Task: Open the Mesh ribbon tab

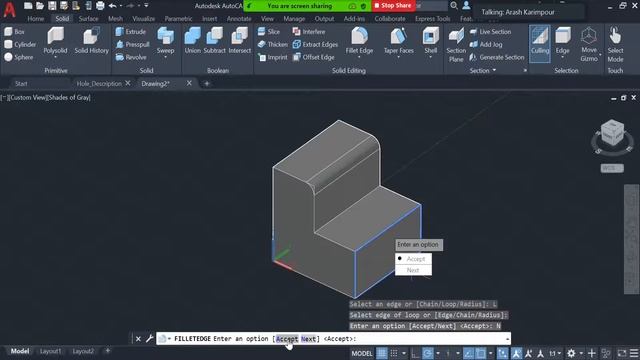Action: [116, 18]
